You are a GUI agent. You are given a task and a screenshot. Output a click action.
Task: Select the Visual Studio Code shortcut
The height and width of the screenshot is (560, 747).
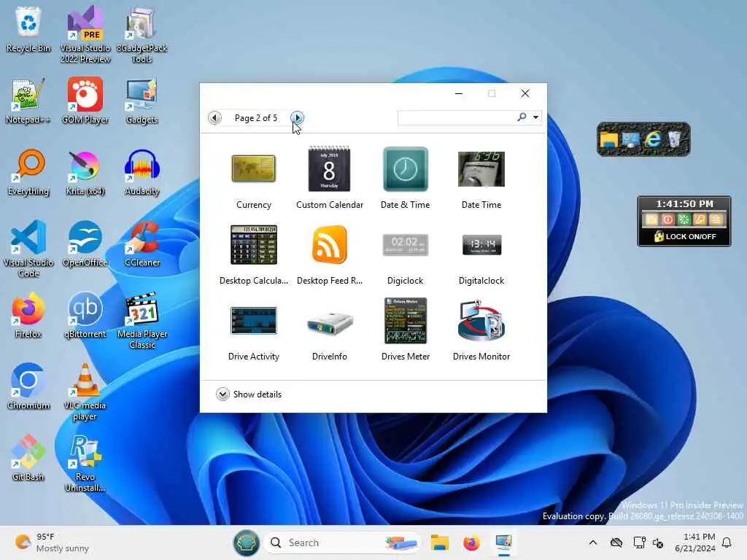point(28,249)
